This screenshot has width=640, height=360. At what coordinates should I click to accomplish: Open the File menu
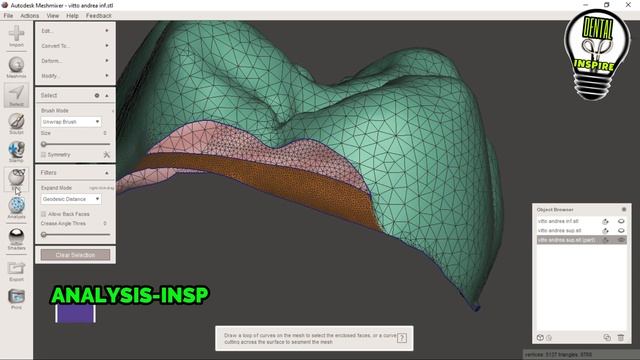(9, 16)
